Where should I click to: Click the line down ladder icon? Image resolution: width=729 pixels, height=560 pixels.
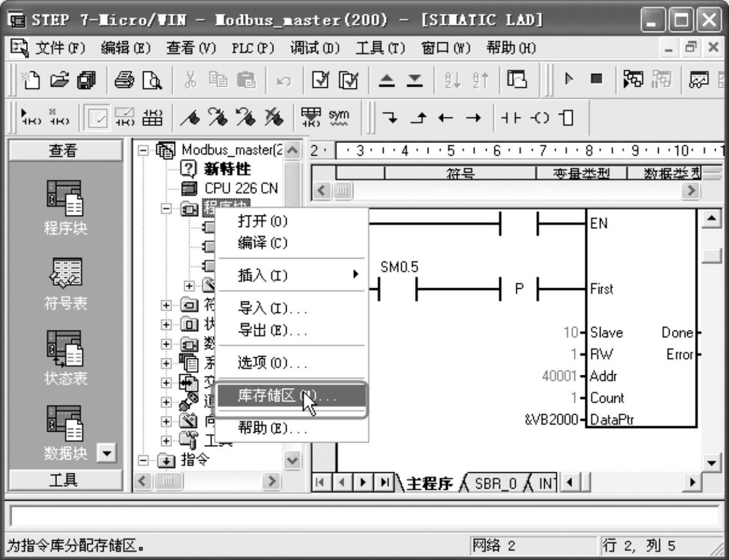(390, 118)
